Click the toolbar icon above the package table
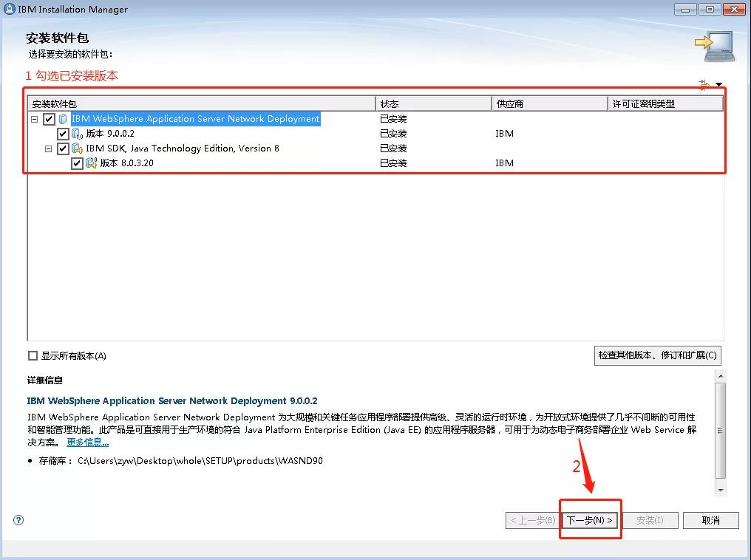The image size is (751, 560). [x=704, y=85]
